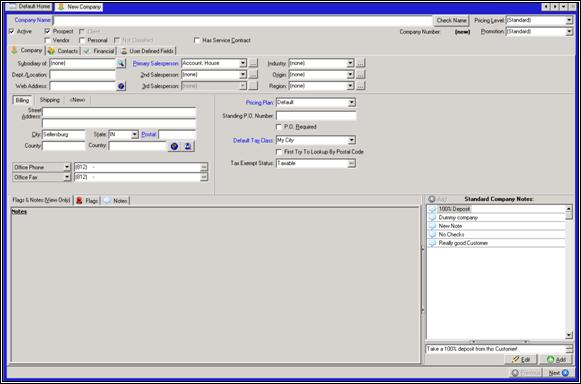Click the Office Phone number expand icon
The width and height of the screenshot is (581, 384).
tap(204, 167)
